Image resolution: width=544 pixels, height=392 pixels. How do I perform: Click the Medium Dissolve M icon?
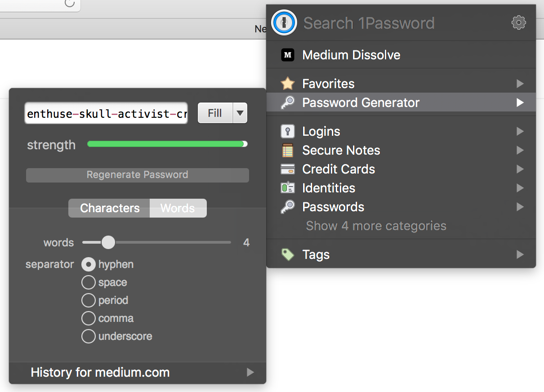click(288, 55)
